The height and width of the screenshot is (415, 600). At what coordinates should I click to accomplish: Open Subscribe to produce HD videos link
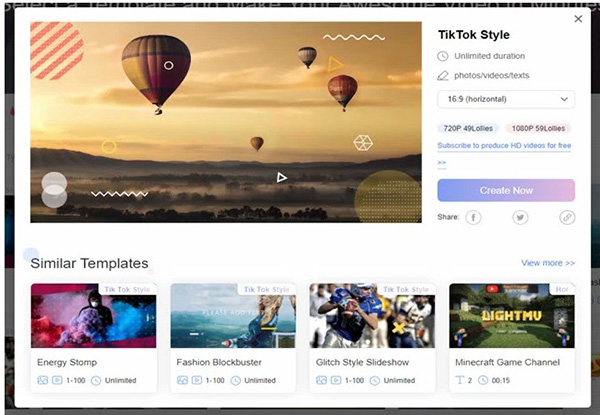pos(504,146)
